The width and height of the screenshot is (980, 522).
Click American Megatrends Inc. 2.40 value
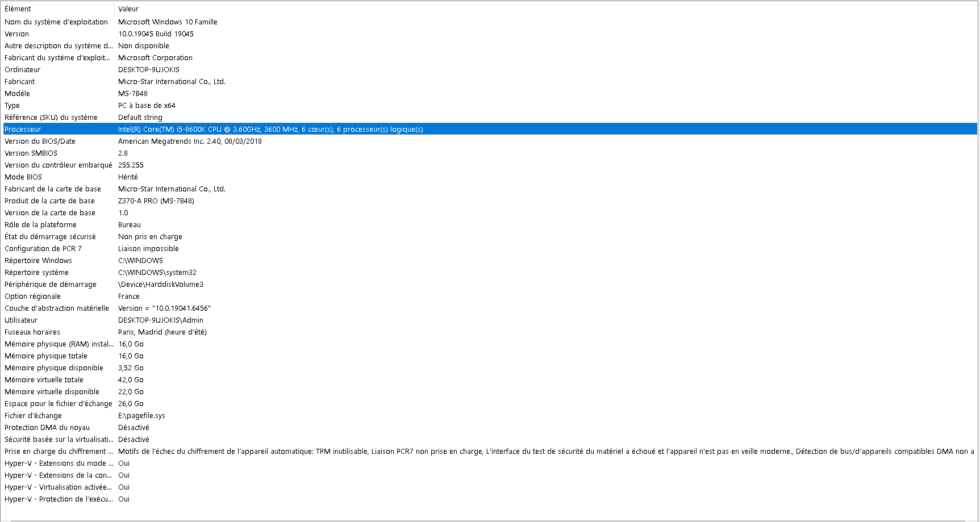pos(190,141)
